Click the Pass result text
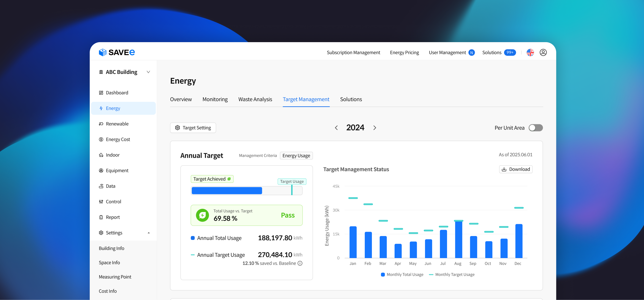The image size is (644, 300). [x=288, y=215]
